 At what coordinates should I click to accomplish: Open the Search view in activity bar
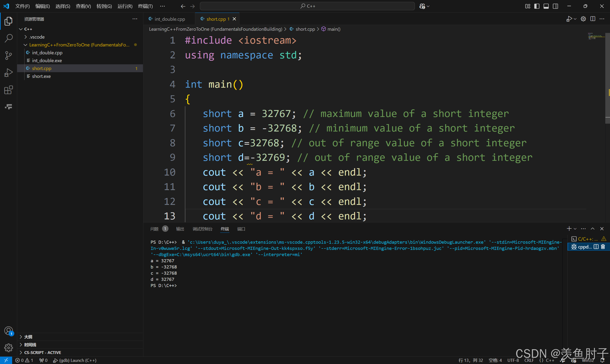click(9, 38)
